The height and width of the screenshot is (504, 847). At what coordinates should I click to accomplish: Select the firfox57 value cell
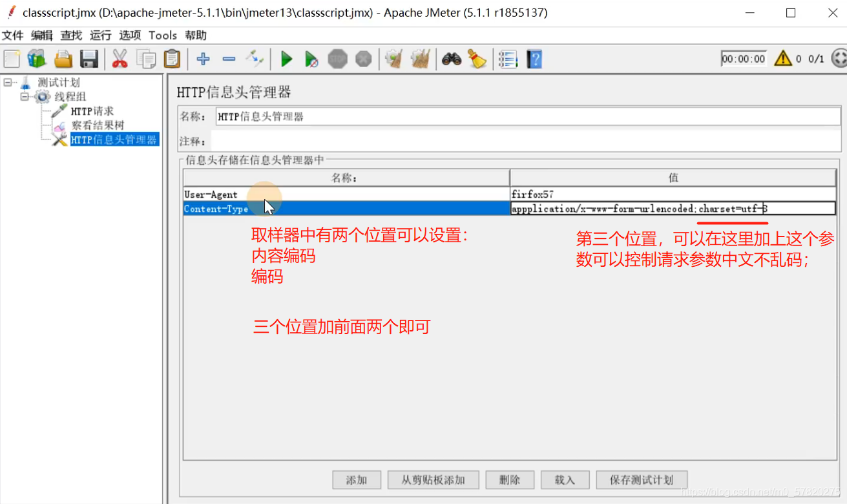coord(673,194)
